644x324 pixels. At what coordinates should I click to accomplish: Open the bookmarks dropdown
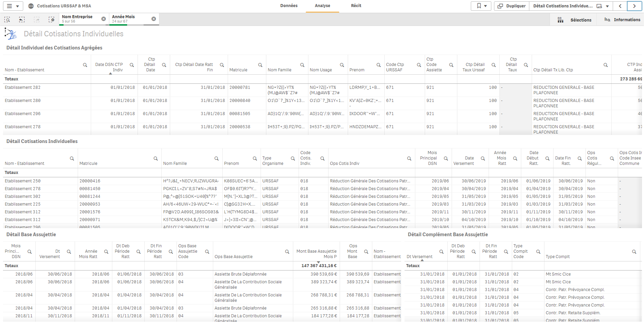click(481, 6)
